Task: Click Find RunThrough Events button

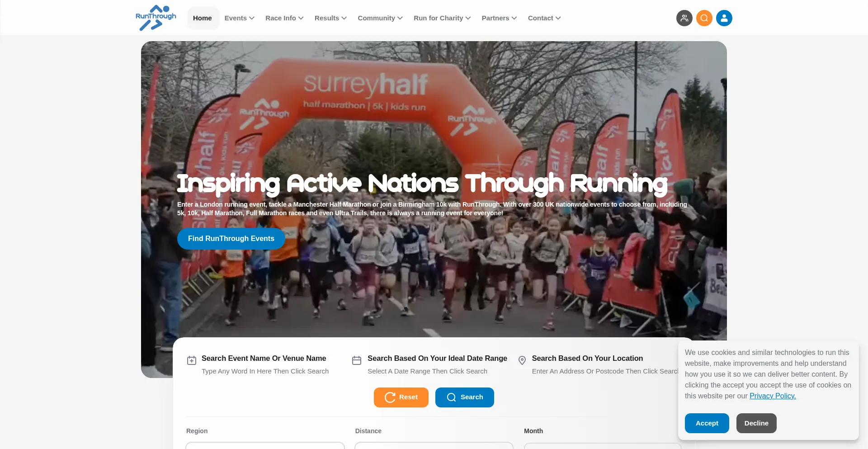Action: [x=231, y=239]
